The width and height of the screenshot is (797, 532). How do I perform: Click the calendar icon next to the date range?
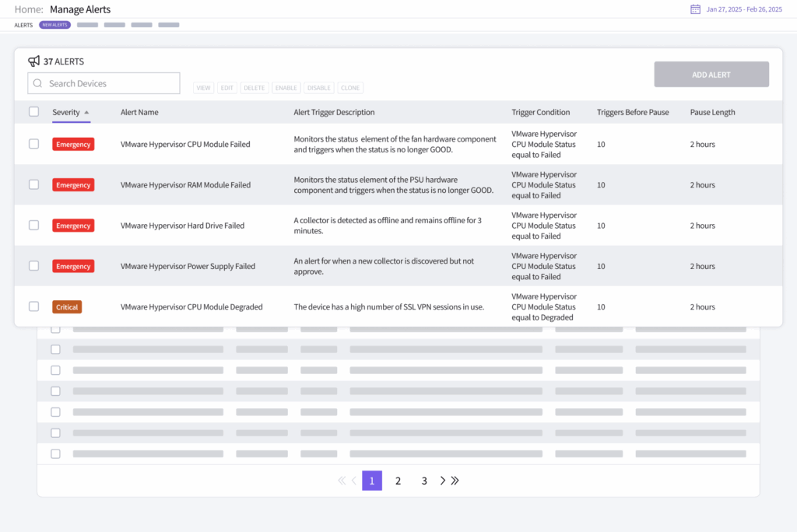coord(695,9)
